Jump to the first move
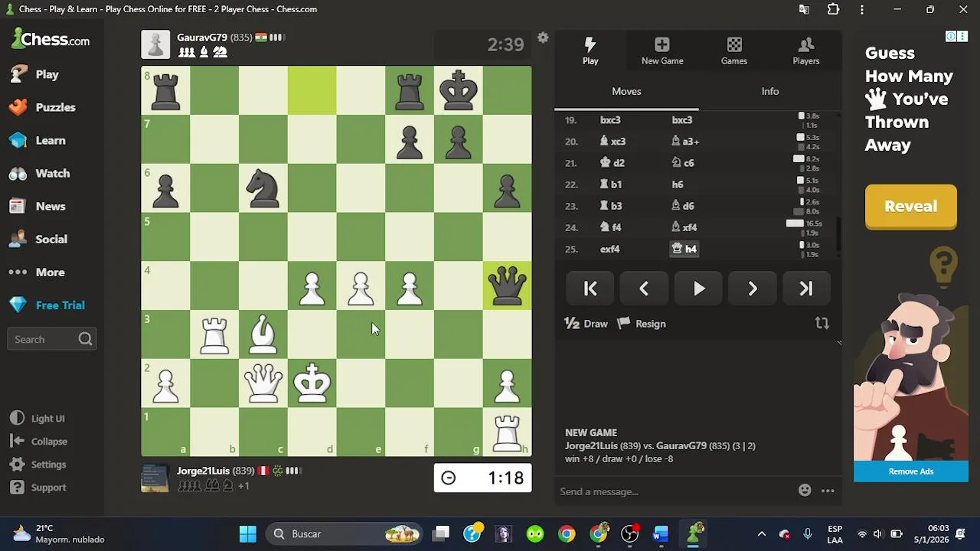Screen dimensions: 980x551 (590, 289)
